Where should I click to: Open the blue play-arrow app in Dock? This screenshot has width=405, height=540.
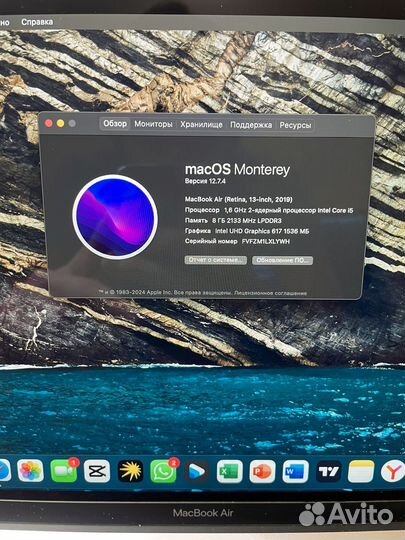(x=197, y=471)
